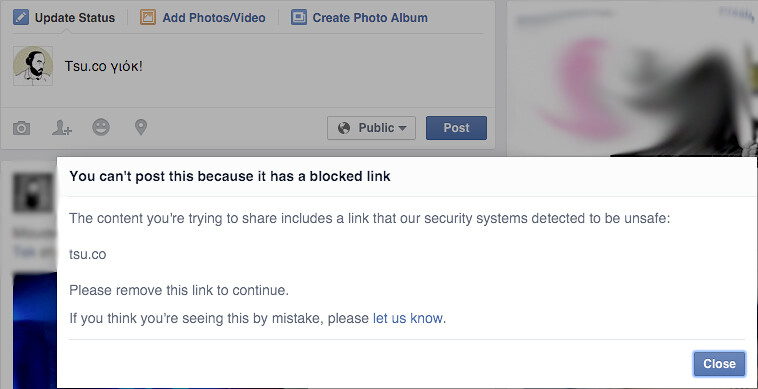This screenshot has height=389, width=758.
Task: Tag friends with the person-plus icon
Action: coord(62,129)
